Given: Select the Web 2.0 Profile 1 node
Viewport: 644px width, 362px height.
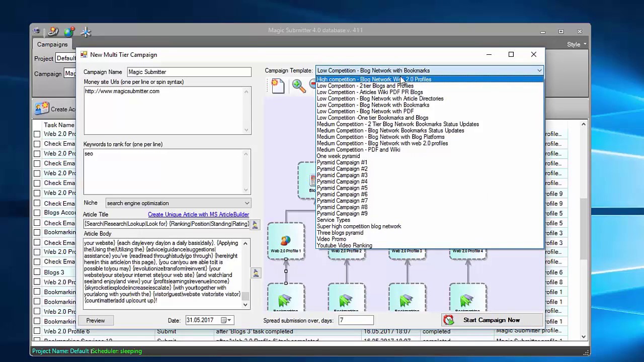Looking at the screenshot, I should [x=286, y=242].
